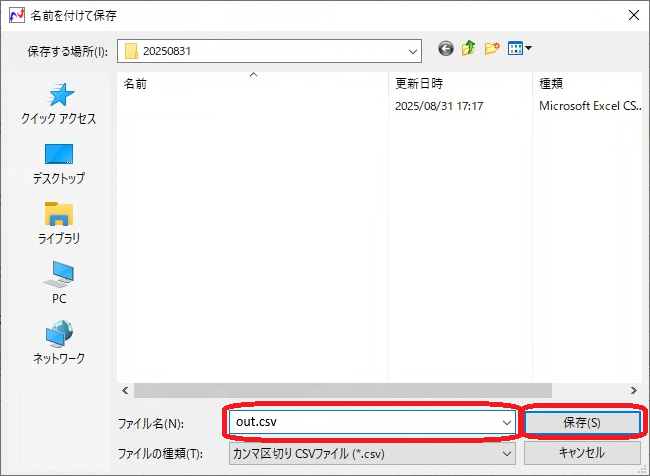The image size is (650, 476).
Task: Expand the ファイル名 dropdown arrow
Action: [x=507, y=423]
